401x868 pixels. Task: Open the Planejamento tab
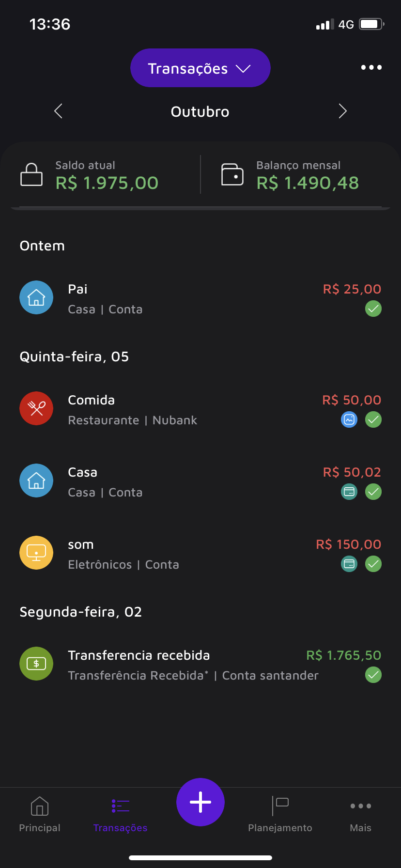[x=280, y=815]
